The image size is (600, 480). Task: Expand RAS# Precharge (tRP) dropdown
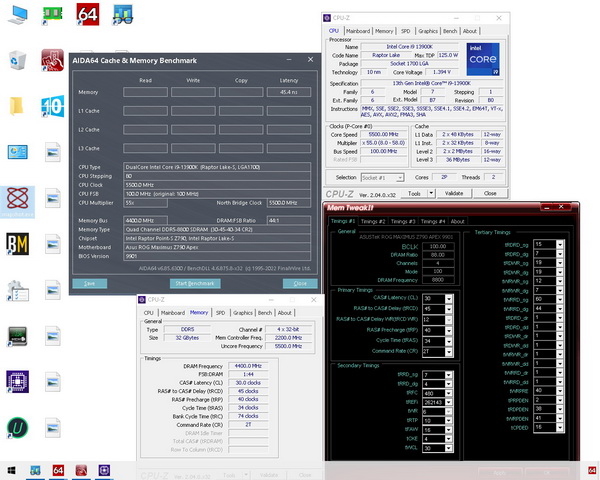click(x=448, y=330)
